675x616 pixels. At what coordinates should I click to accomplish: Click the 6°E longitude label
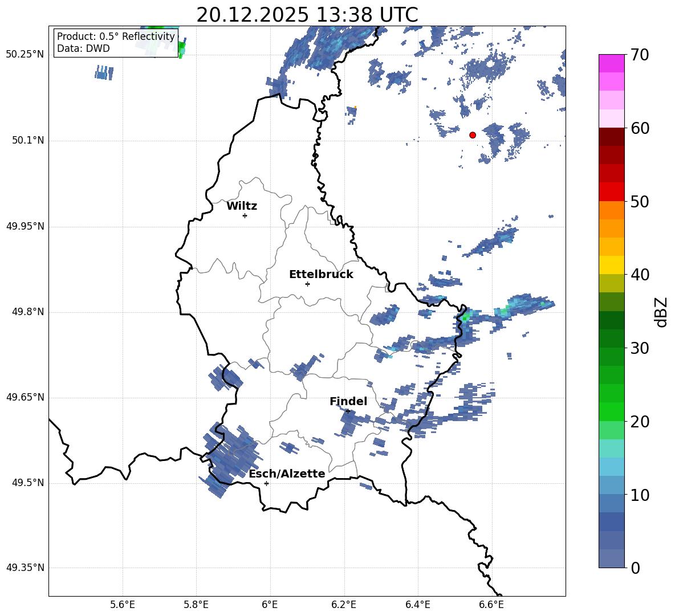[270, 605]
